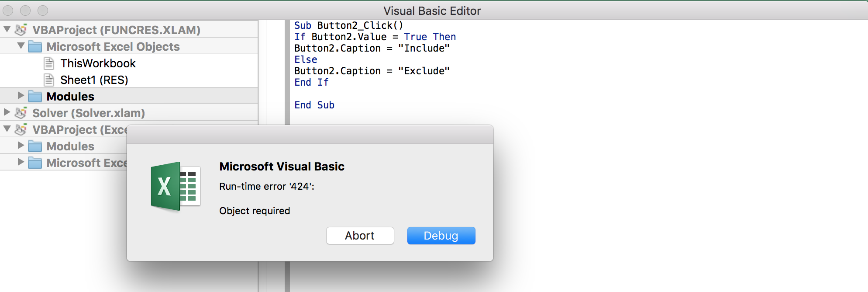Click the Sheet1 (RES) sheet icon
Image resolution: width=868 pixels, height=292 pixels.
pos(49,80)
